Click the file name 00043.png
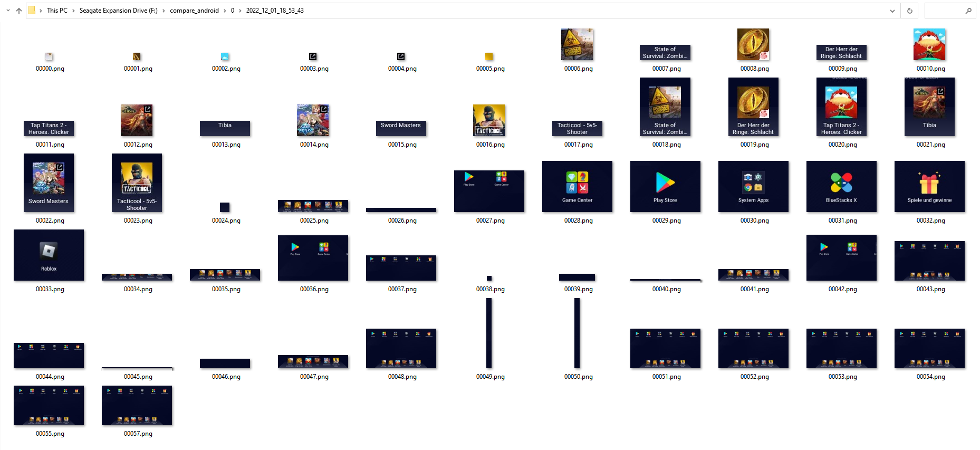 [x=931, y=289]
